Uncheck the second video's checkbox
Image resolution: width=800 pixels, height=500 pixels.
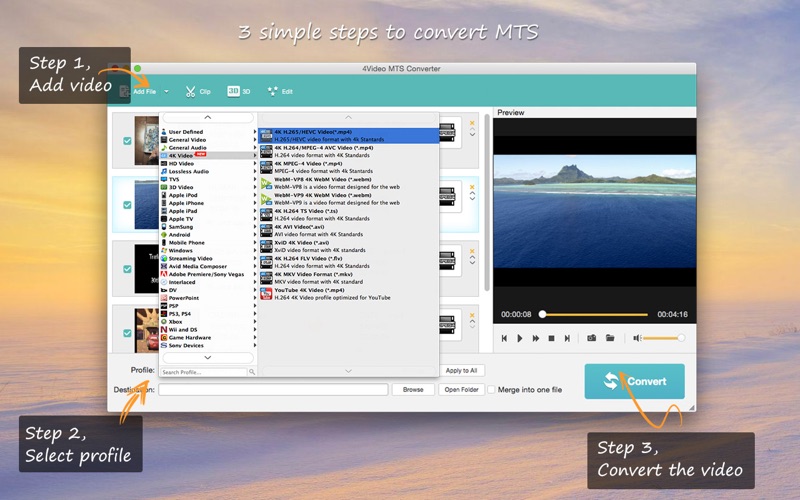tap(127, 205)
